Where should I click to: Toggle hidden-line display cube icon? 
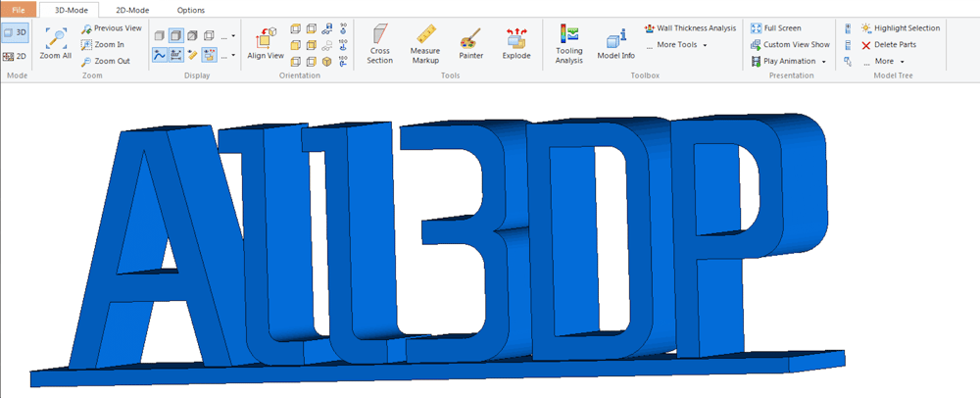192,35
